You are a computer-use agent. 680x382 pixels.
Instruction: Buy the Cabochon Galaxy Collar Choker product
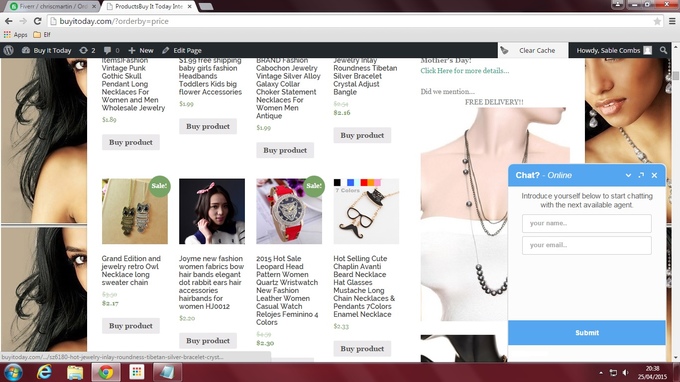(285, 150)
